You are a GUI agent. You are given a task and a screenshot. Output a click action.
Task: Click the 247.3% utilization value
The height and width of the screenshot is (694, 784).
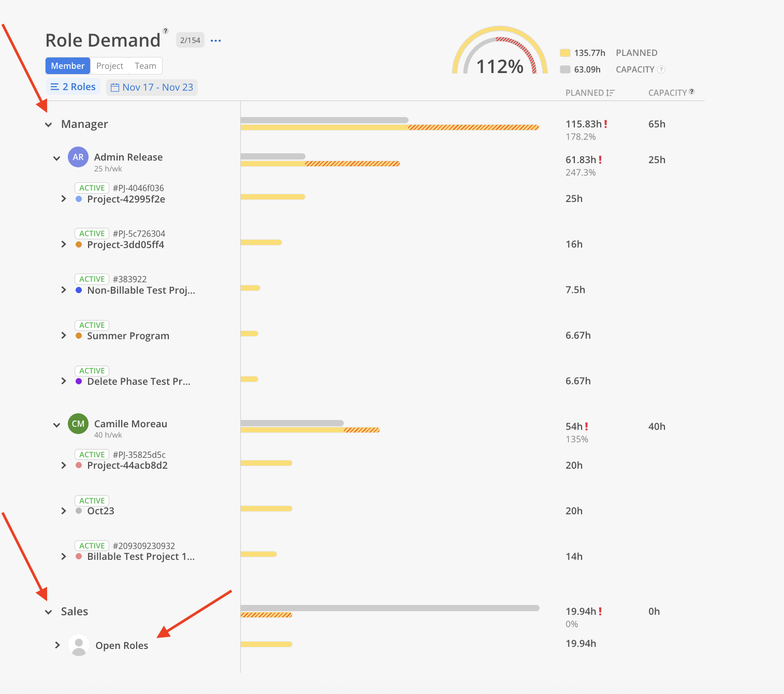click(580, 172)
